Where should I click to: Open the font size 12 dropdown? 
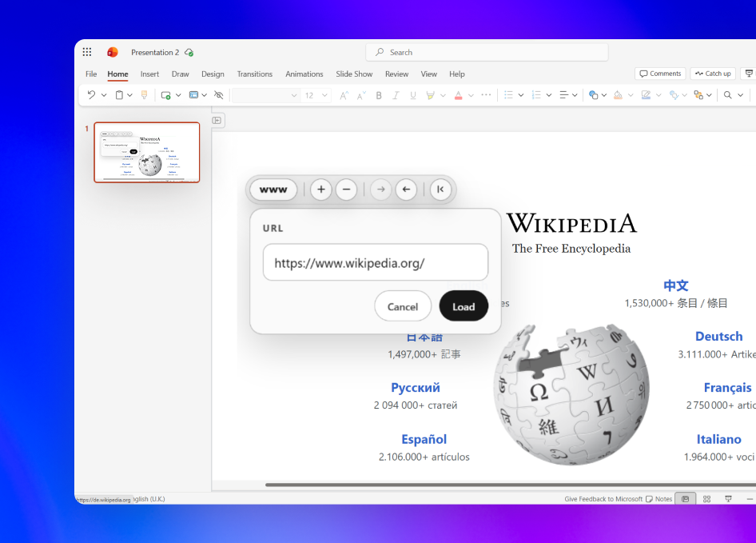click(316, 95)
